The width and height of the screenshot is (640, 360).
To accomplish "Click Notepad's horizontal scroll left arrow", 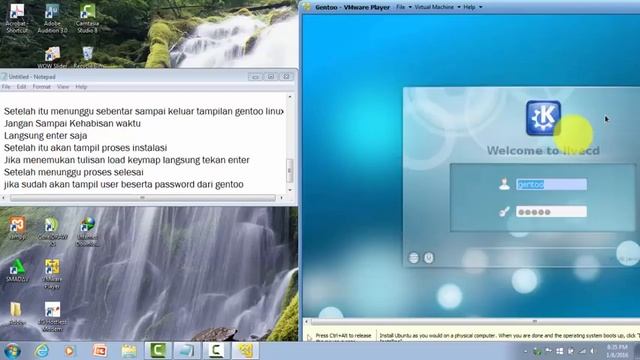I will click(x=4, y=198).
